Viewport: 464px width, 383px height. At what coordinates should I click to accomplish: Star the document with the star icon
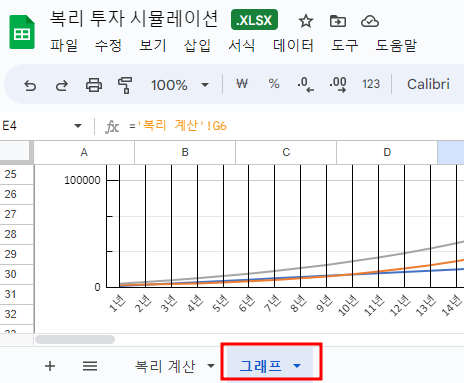tap(306, 21)
